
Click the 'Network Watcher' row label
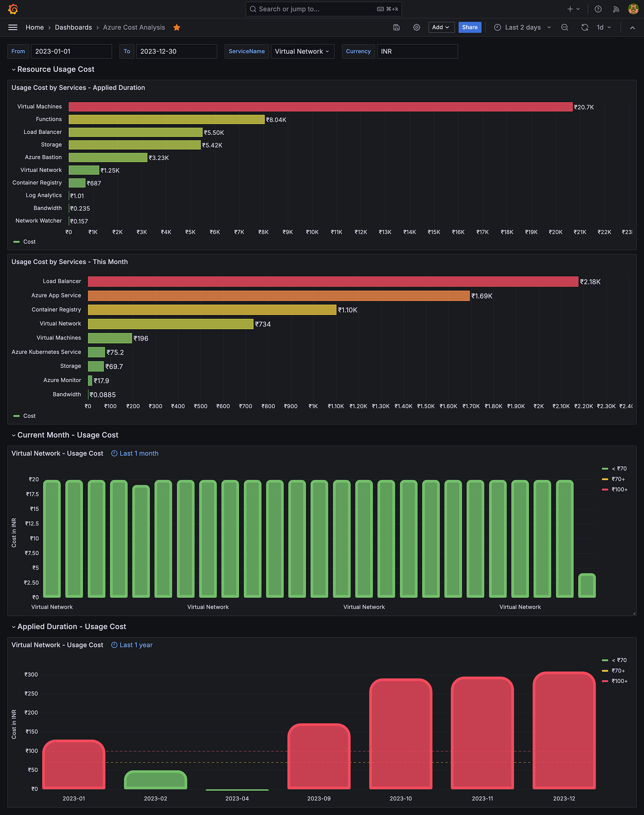click(x=39, y=221)
